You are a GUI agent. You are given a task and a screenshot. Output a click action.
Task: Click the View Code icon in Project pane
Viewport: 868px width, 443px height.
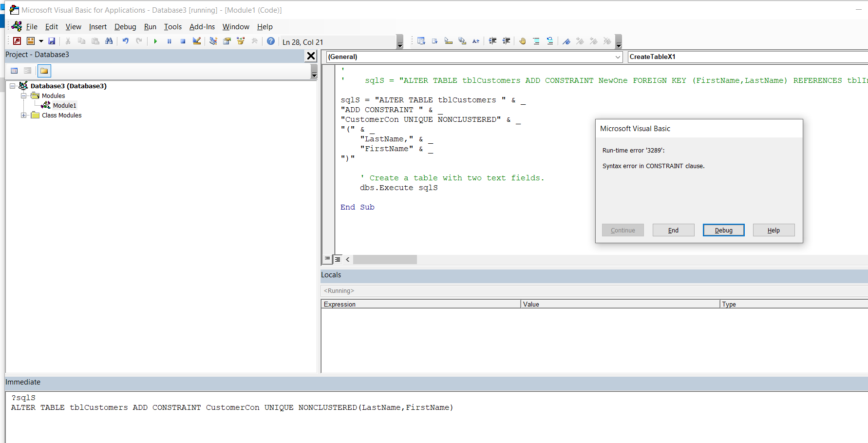point(14,71)
